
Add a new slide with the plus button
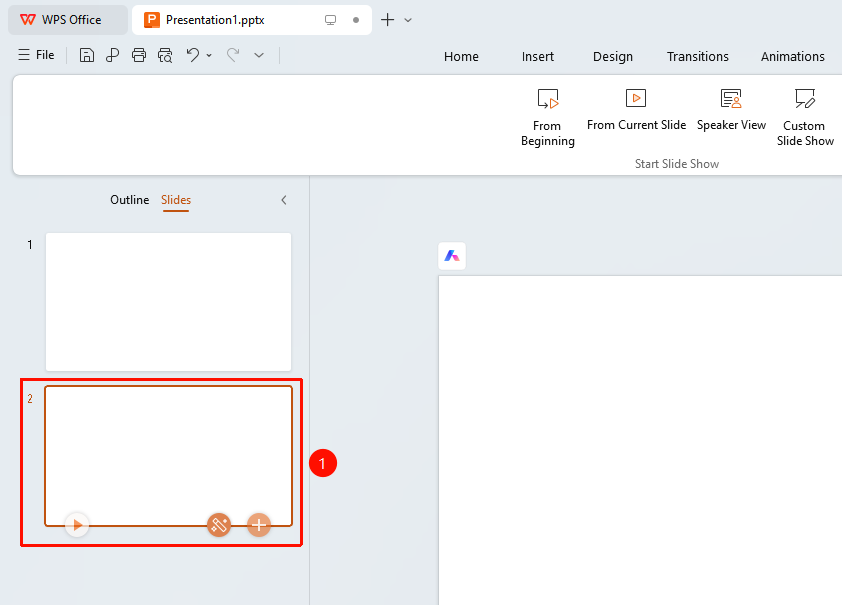tap(259, 524)
